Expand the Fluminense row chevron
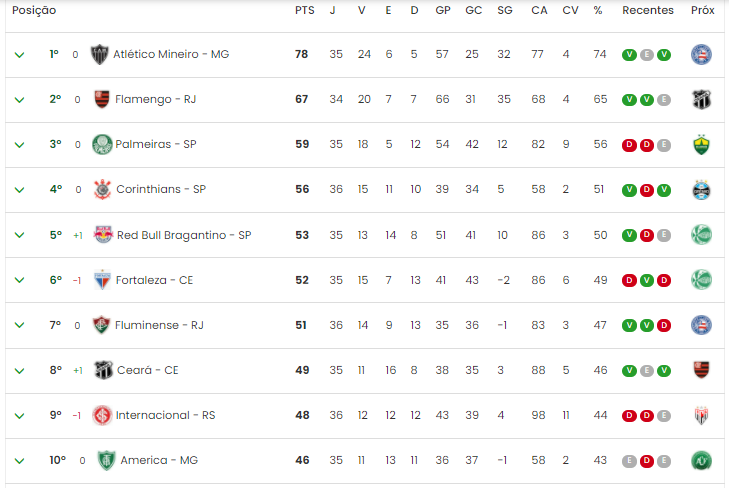The height and width of the screenshot is (488, 729). pyautogui.click(x=19, y=325)
